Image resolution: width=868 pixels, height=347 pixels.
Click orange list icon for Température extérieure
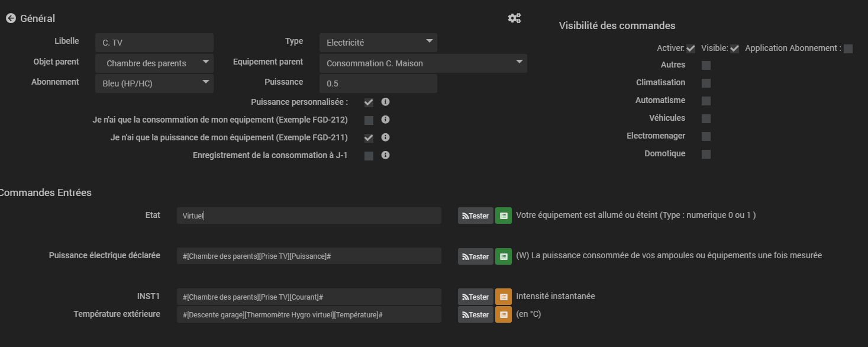point(503,314)
